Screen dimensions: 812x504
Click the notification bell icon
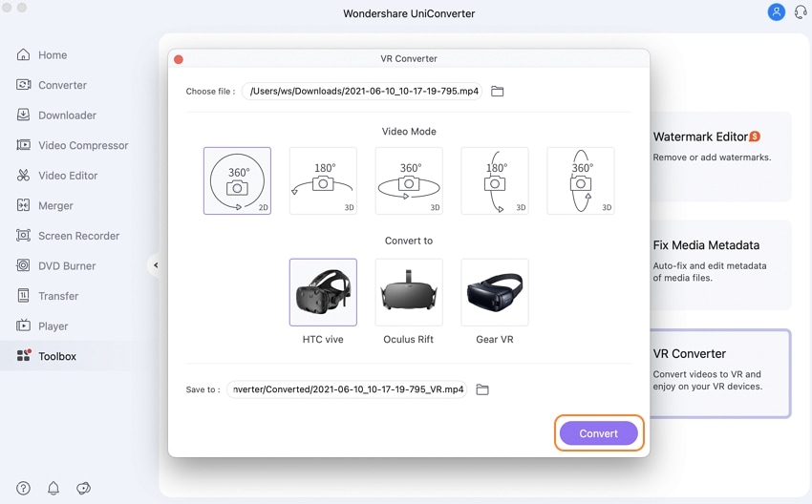point(53,488)
